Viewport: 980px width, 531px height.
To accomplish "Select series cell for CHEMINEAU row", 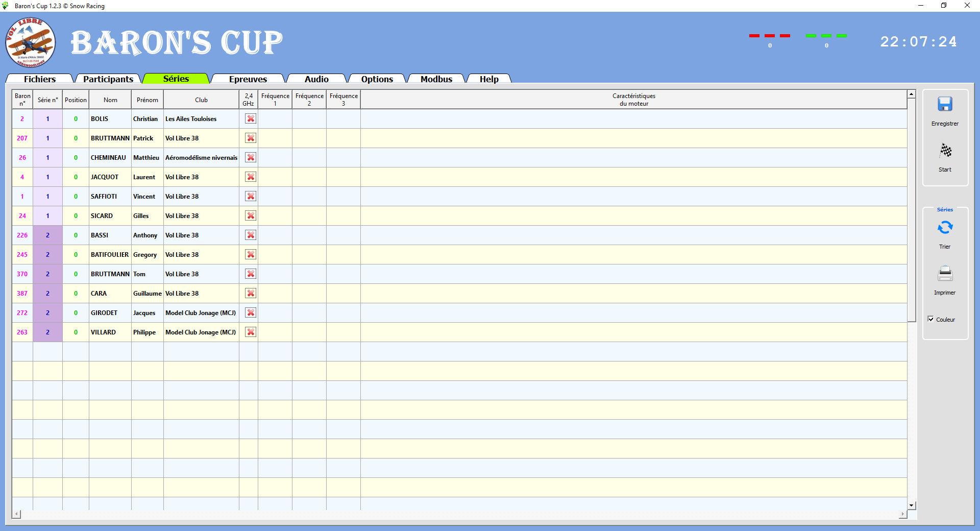I will tap(48, 158).
